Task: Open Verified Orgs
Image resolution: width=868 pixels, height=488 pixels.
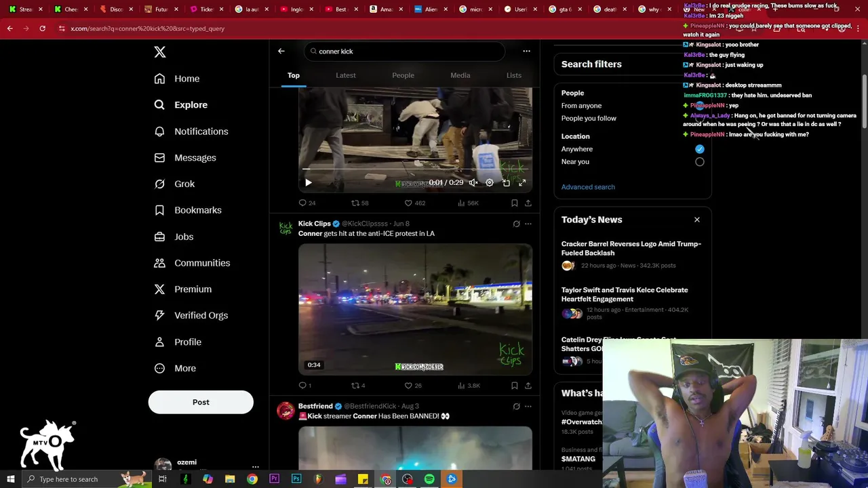Action: tap(191, 315)
